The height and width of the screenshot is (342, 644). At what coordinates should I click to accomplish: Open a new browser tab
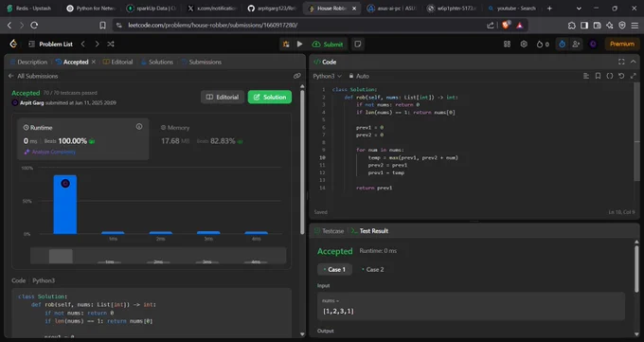tap(549, 9)
